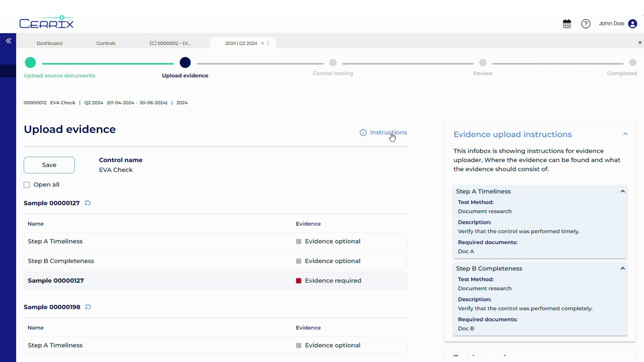Open Sample 00000127 Evidence required row
The image size is (644, 362).
[215, 281]
